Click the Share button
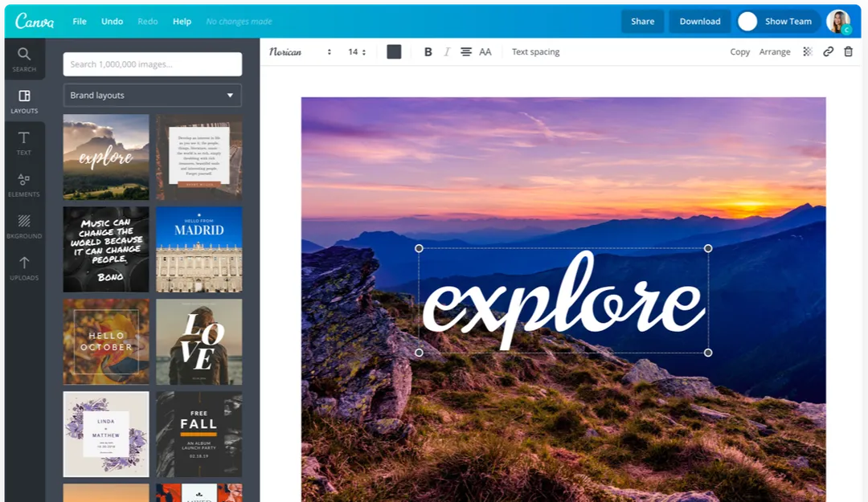This screenshot has height=502, width=868. pyautogui.click(x=642, y=22)
